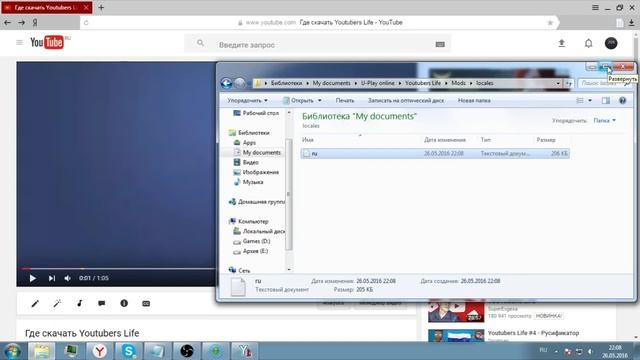Open YouTube hamburger guide menu
Image resolution: width=640 pixels, height=360 pixels.
point(19,42)
